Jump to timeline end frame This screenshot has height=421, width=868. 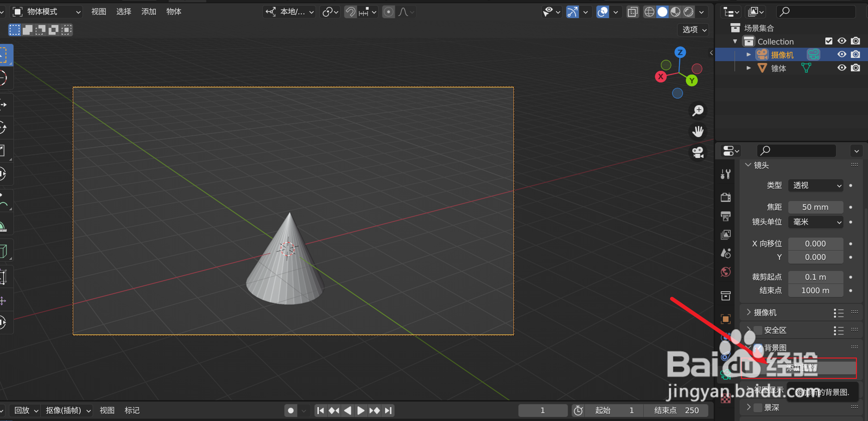click(388, 410)
